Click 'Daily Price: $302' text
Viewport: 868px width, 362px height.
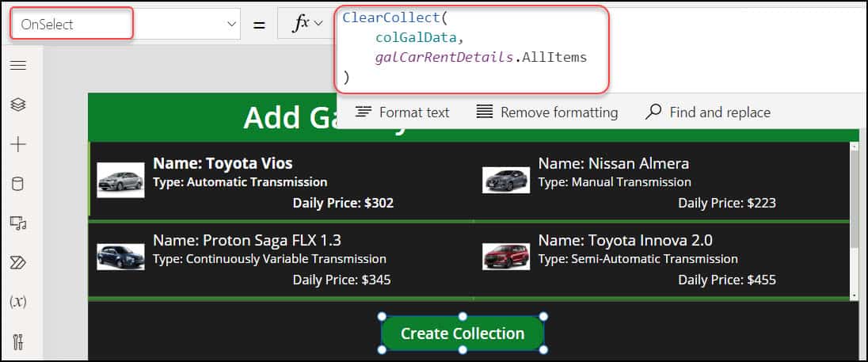[x=343, y=203]
